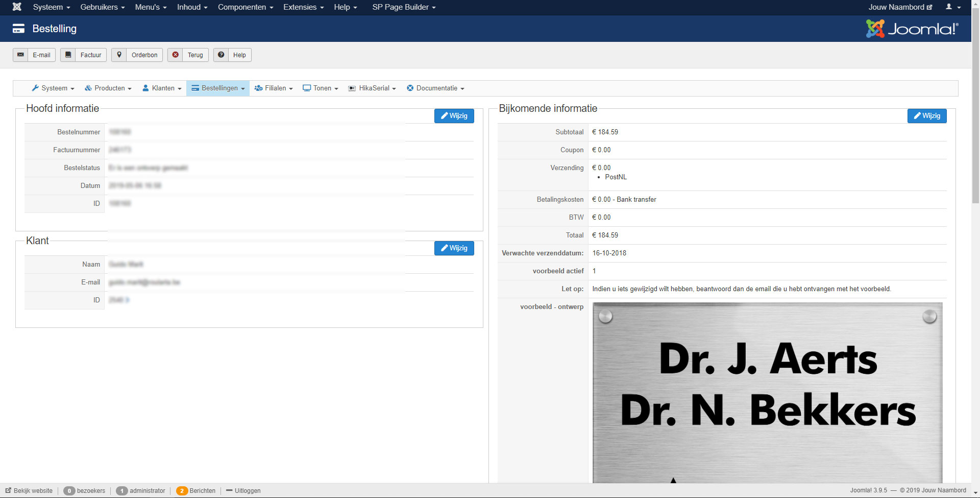
Task: Click the Subtotaal value € 184.59
Action: point(605,132)
